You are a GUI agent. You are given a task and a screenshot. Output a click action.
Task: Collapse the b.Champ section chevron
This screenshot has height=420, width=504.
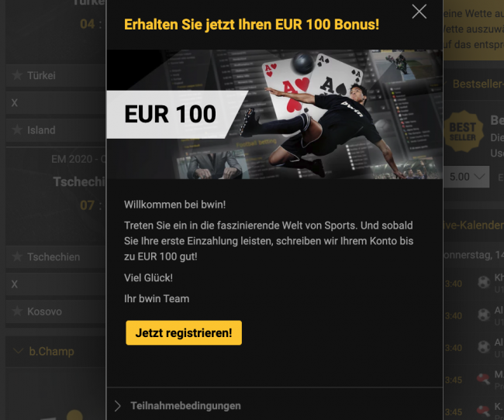[x=19, y=351]
